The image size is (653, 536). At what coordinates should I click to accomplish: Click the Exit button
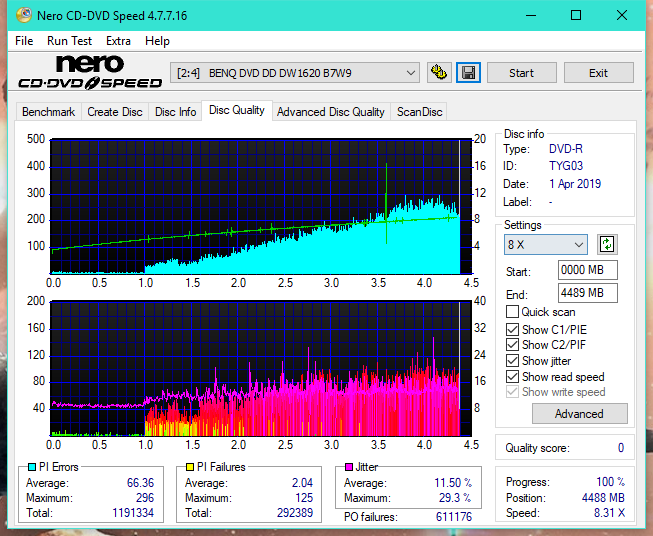[x=598, y=73]
